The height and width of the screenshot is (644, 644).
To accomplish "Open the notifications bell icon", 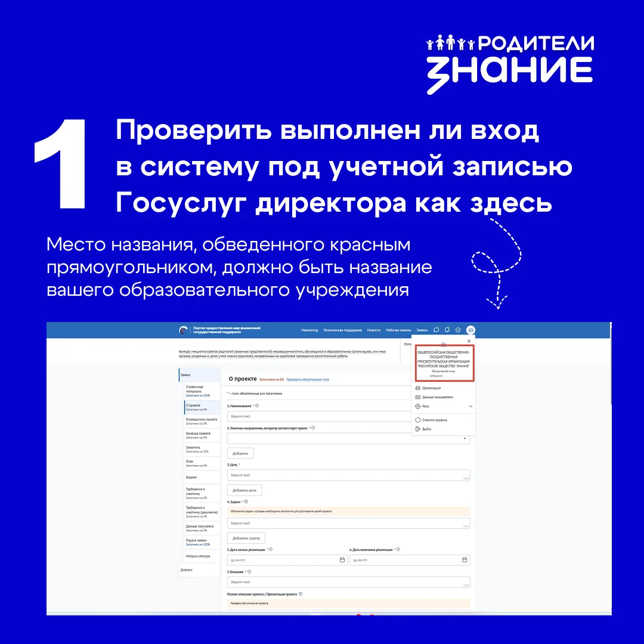I will [x=447, y=330].
